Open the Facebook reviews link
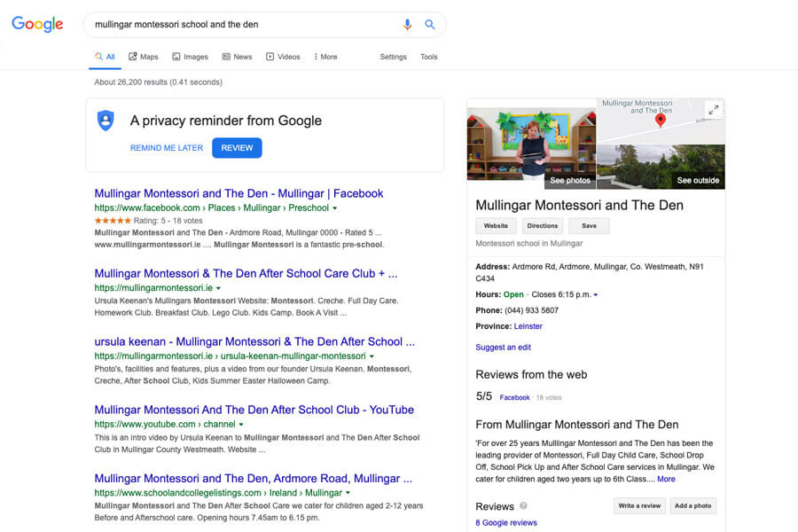798x532 pixels. [x=514, y=397]
